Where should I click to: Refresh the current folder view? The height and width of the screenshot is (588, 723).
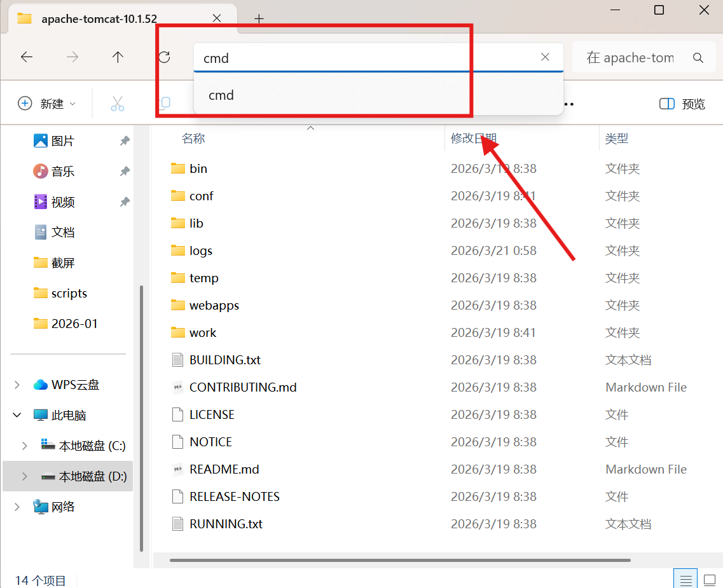[x=164, y=57]
